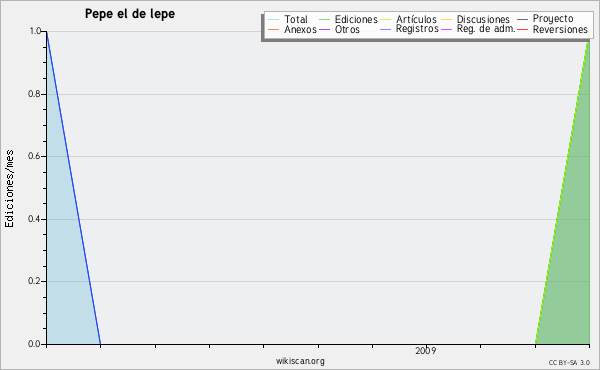
Task: Select the 'Otros' legend label
Action: click(347, 29)
